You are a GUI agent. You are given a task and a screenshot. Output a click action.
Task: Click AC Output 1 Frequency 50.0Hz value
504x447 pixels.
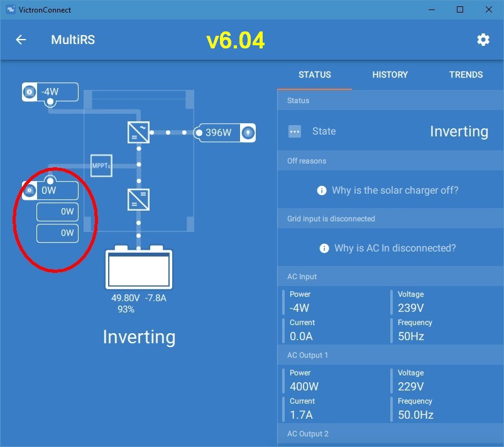[x=415, y=415]
